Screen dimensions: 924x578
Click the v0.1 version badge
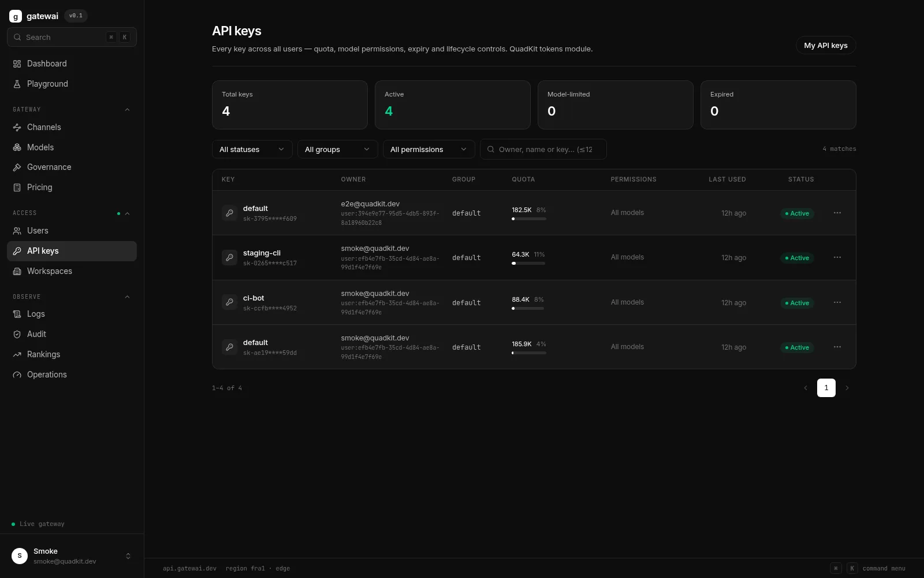pyautogui.click(x=76, y=16)
